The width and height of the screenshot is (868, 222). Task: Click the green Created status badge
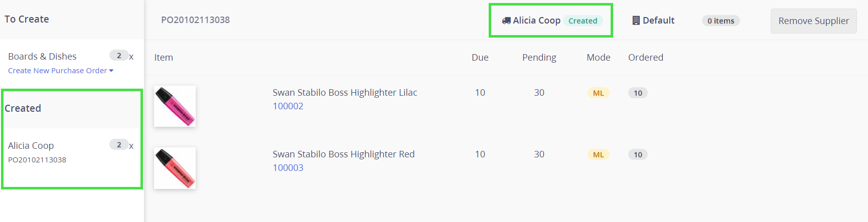pos(583,21)
